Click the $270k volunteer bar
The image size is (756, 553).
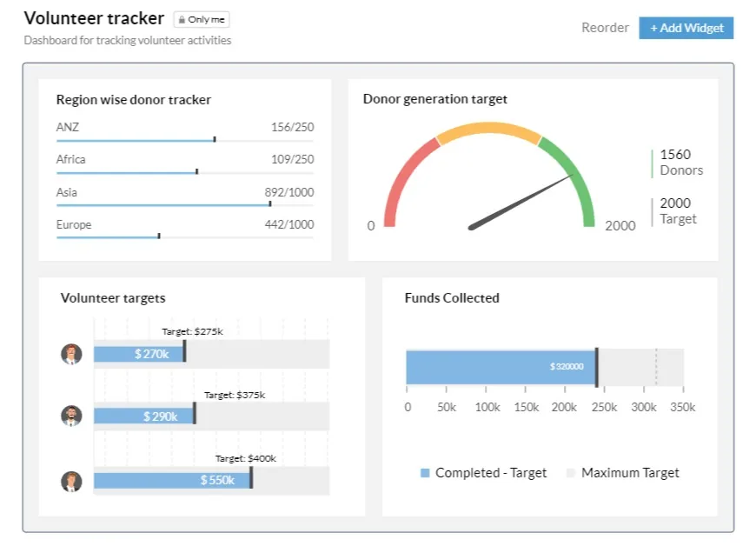coord(139,354)
